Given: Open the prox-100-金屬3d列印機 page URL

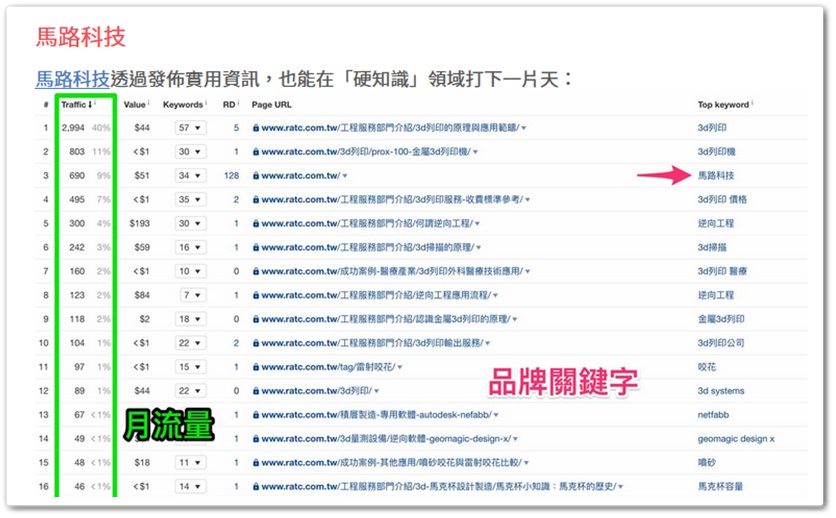Looking at the screenshot, I should [x=366, y=152].
